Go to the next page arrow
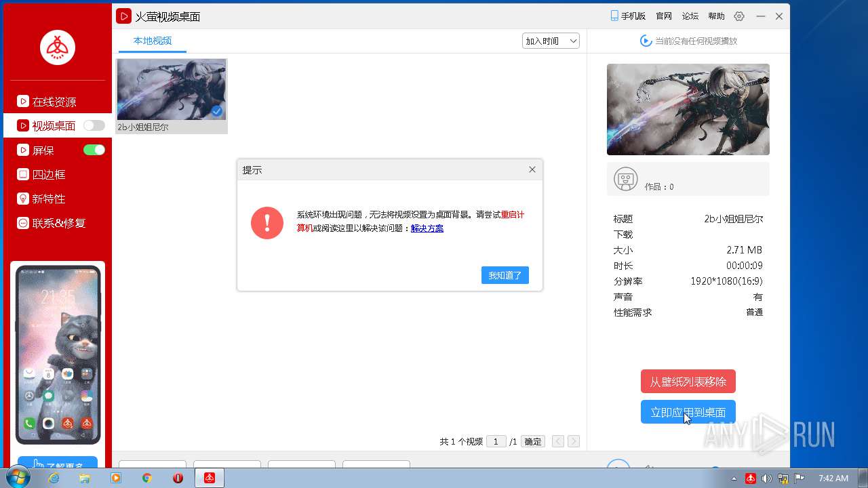The image size is (868, 488). point(574,441)
